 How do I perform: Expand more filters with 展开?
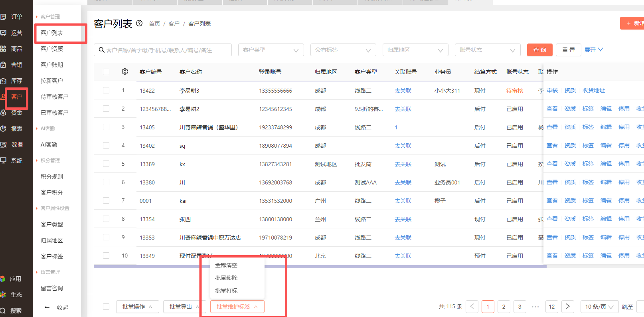[x=594, y=50]
